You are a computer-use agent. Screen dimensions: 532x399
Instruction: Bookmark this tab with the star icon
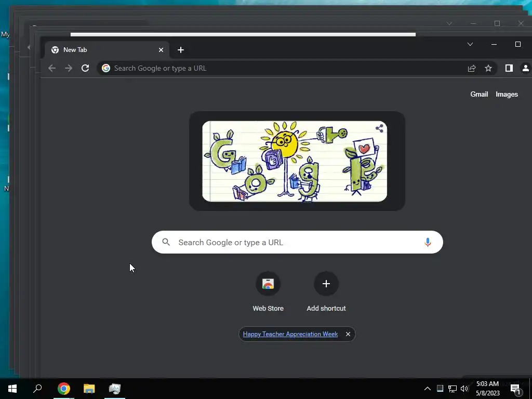pyautogui.click(x=488, y=68)
